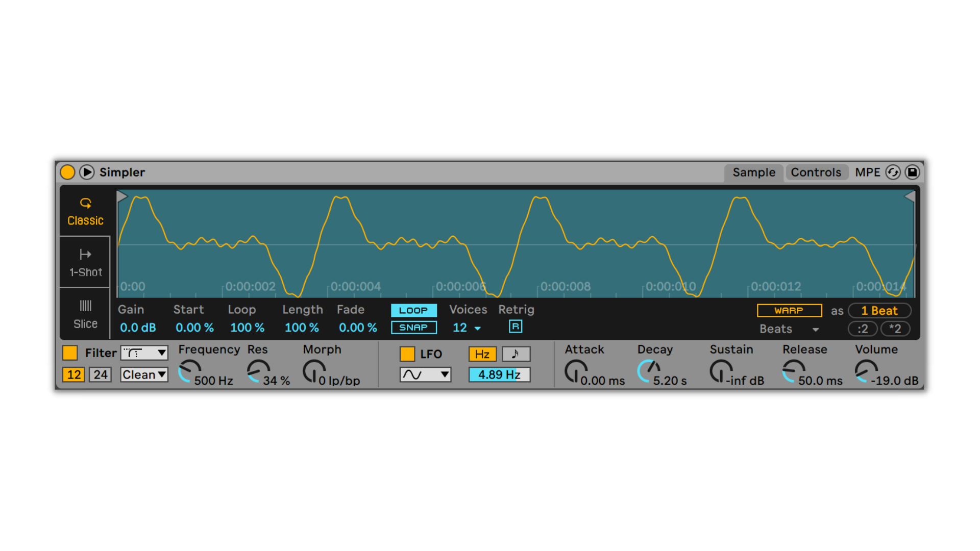Select Classic playback mode
Image resolution: width=980 pixels, height=551 pixels.
pos(85,212)
